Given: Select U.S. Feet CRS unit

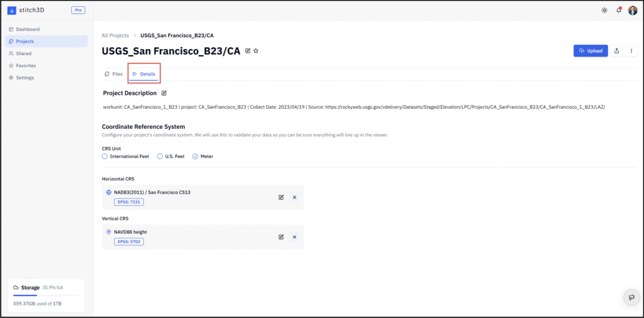Looking at the screenshot, I should click(x=160, y=156).
